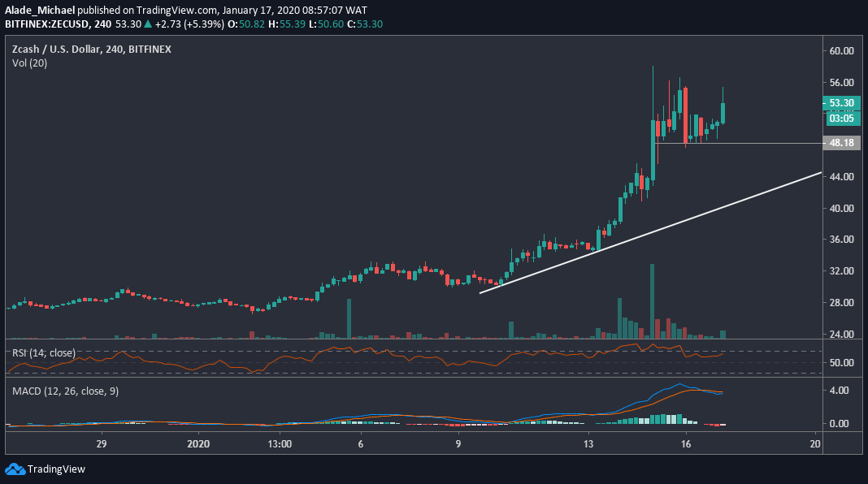
Task: Click the 2020 label on the time axis
Action: [x=199, y=444]
